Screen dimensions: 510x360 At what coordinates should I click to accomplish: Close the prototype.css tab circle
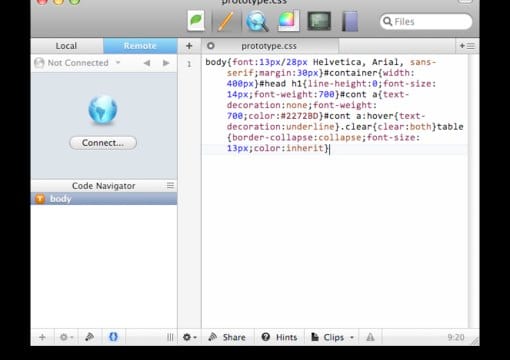click(211, 46)
